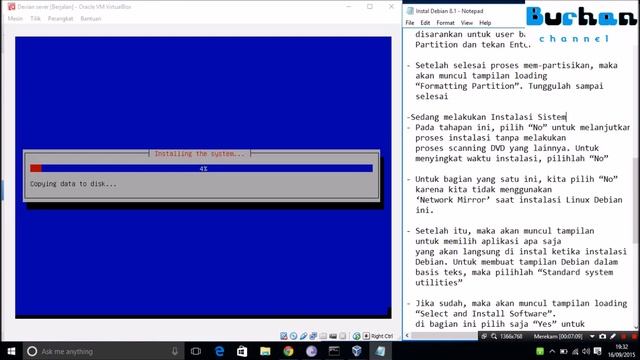The image size is (640, 360).
Task: Click the recorder's red stop button
Action: point(634,337)
